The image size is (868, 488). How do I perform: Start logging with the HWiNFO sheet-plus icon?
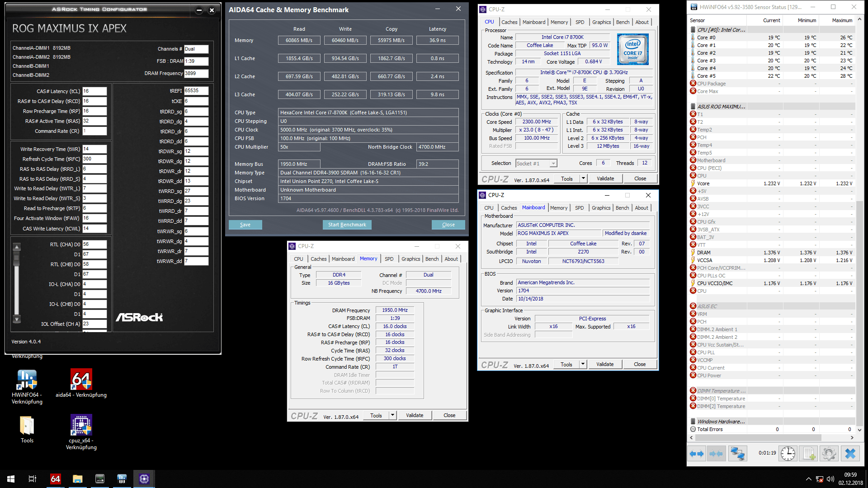(809, 454)
